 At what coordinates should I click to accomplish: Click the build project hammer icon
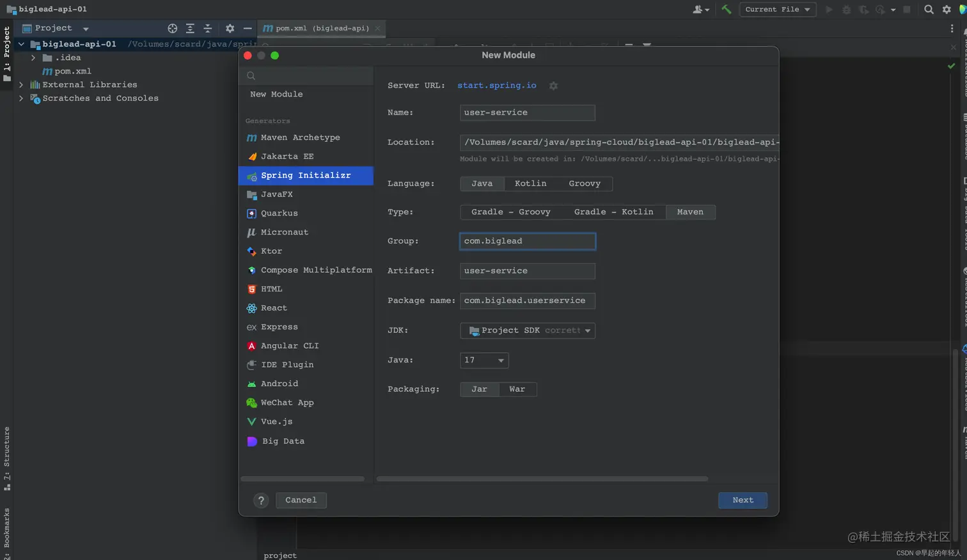(x=726, y=9)
